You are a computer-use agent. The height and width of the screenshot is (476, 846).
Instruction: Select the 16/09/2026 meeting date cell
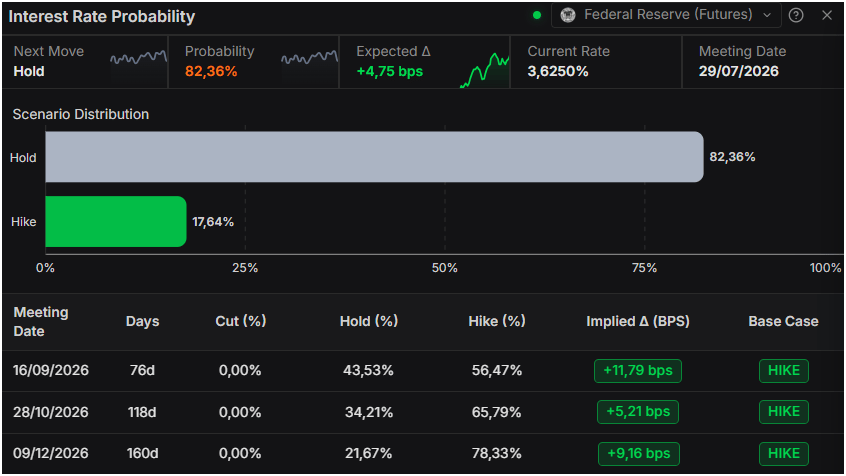pyautogui.click(x=51, y=371)
